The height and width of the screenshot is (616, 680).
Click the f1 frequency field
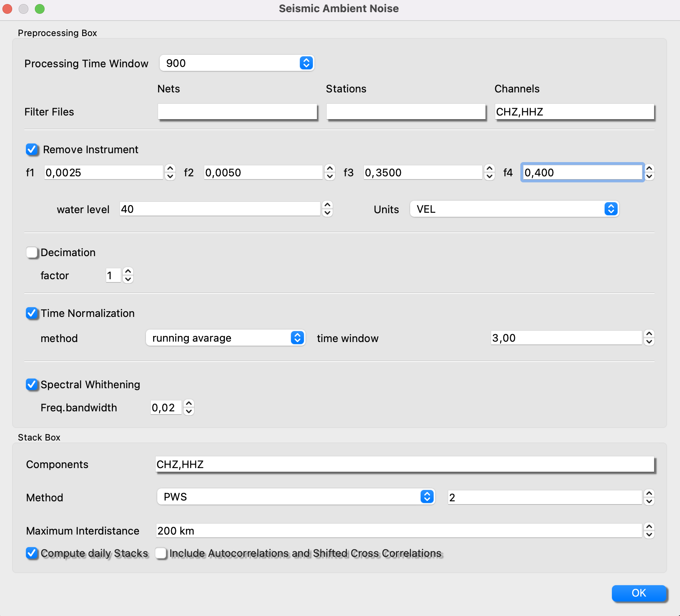click(x=104, y=173)
